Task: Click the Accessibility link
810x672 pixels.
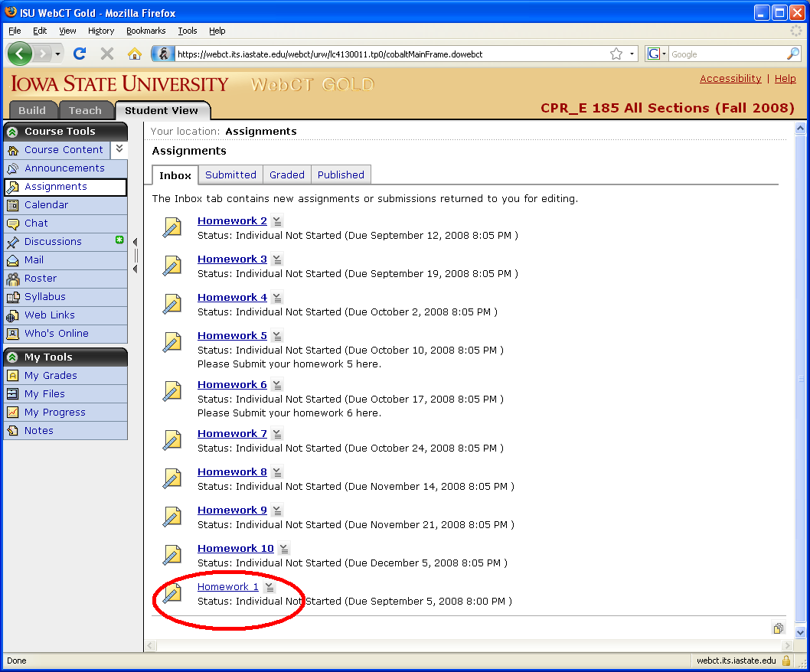Action: (730, 79)
